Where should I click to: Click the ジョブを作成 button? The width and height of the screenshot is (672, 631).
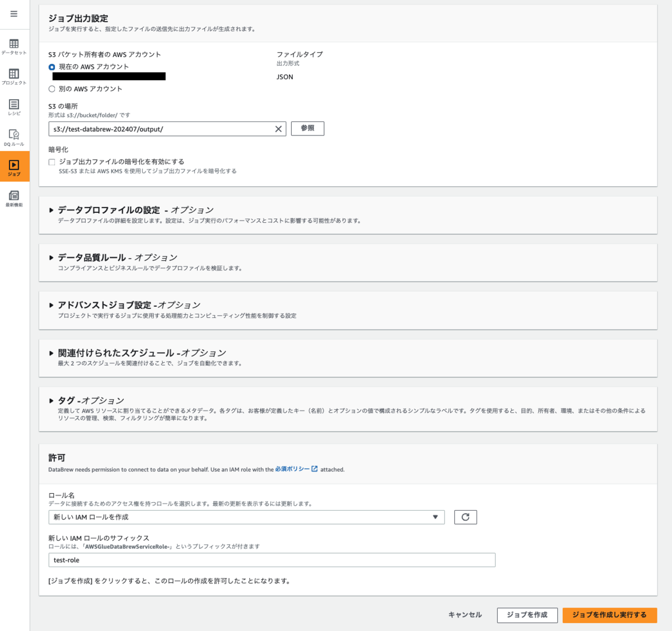click(x=527, y=615)
